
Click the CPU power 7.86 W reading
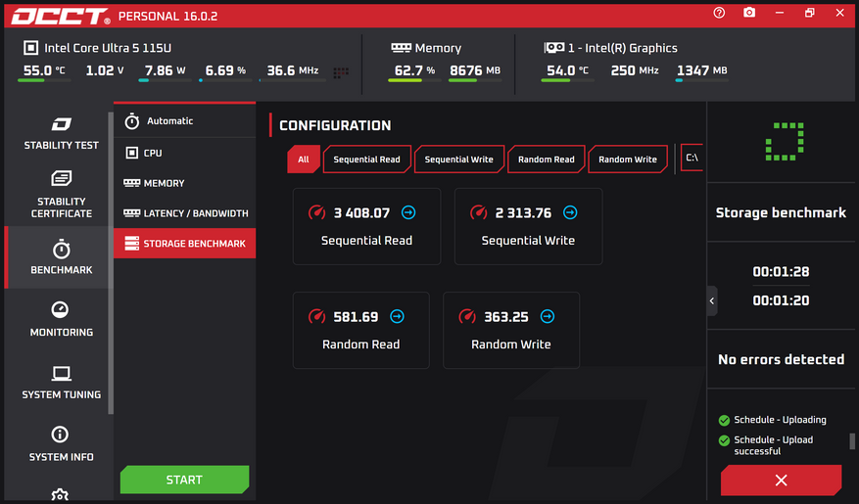pyautogui.click(x=165, y=70)
